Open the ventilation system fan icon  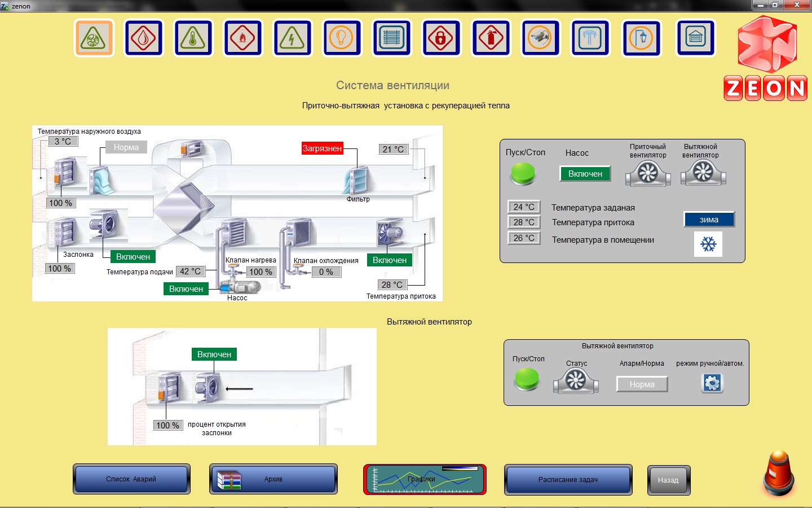(94, 38)
